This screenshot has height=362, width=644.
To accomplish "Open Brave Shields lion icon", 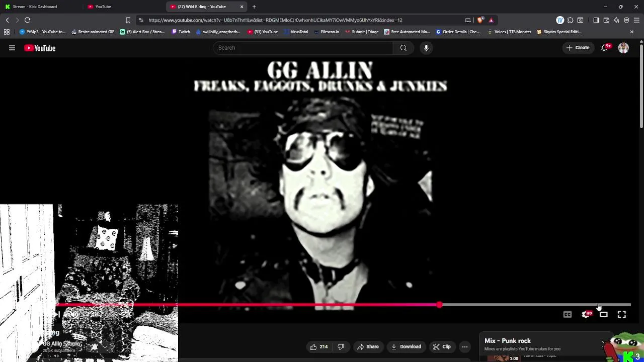I will pyautogui.click(x=480, y=20).
